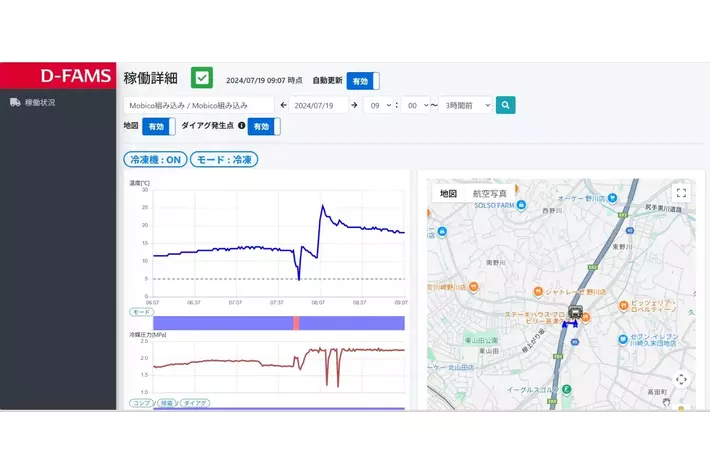Click the 2024/07/19 date field

click(319, 105)
